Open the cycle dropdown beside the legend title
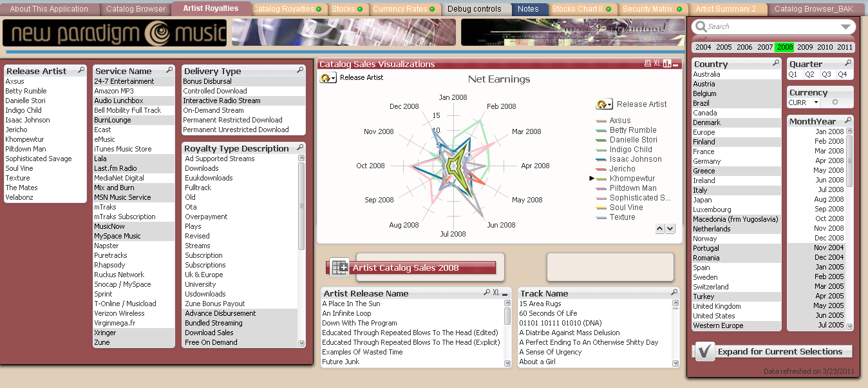Viewport: 868px width, 388px height. tap(605, 104)
